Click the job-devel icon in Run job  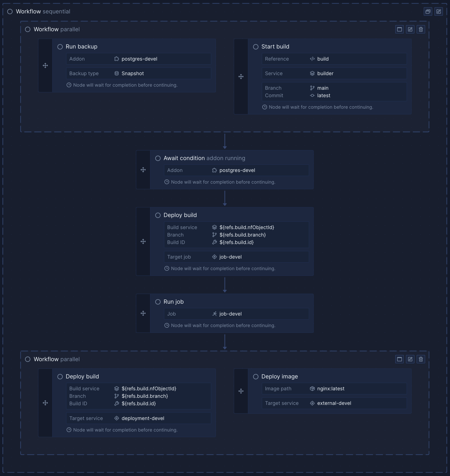pyautogui.click(x=215, y=314)
